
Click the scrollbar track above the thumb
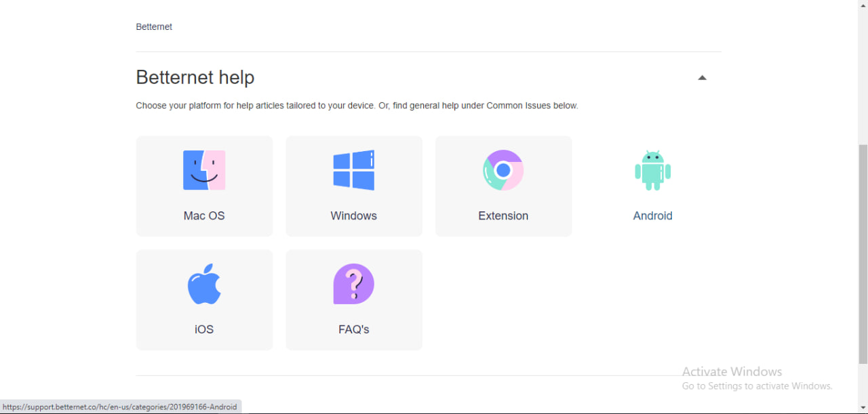pyautogui.click(x=863, y=68)
